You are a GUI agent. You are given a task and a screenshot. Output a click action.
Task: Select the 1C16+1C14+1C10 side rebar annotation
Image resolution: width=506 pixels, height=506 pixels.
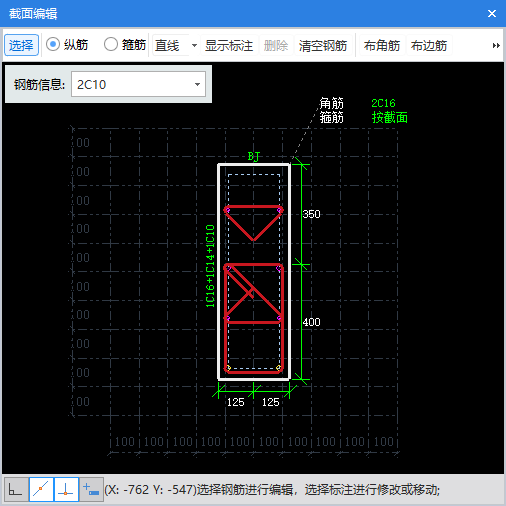click(x=210, y=266)
